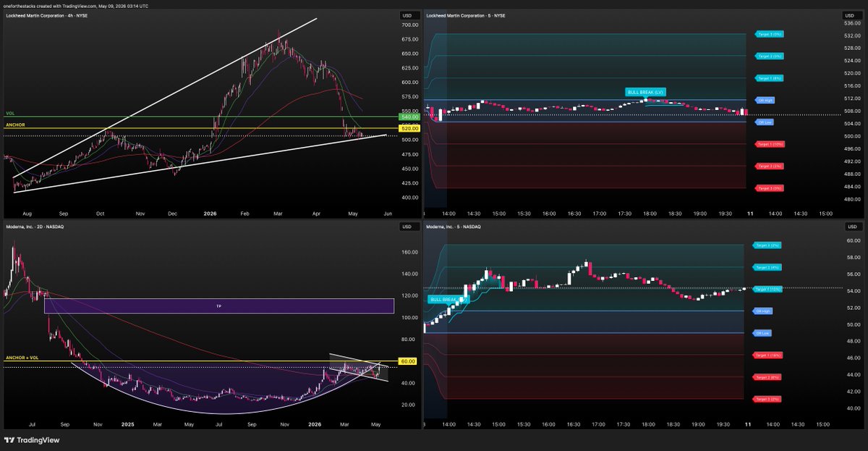Click the OR Low tag on Moderna chart

pos(763,333)
